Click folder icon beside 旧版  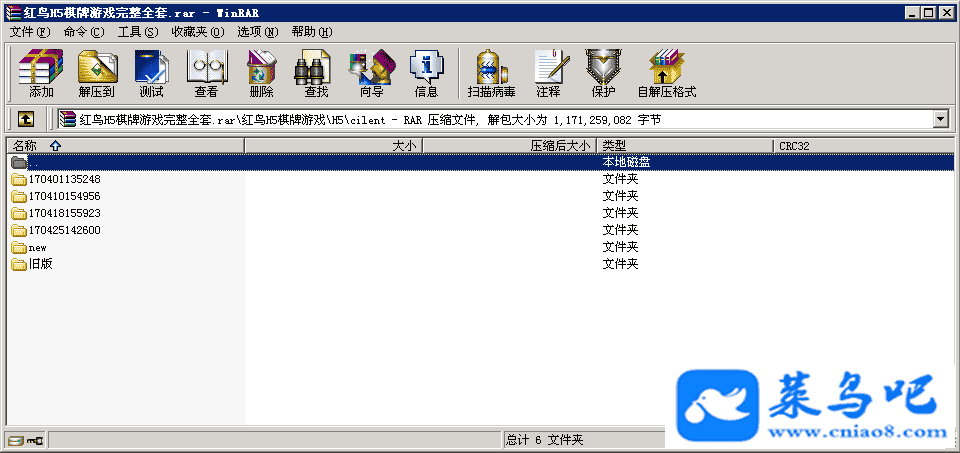(x=19, y=264)
